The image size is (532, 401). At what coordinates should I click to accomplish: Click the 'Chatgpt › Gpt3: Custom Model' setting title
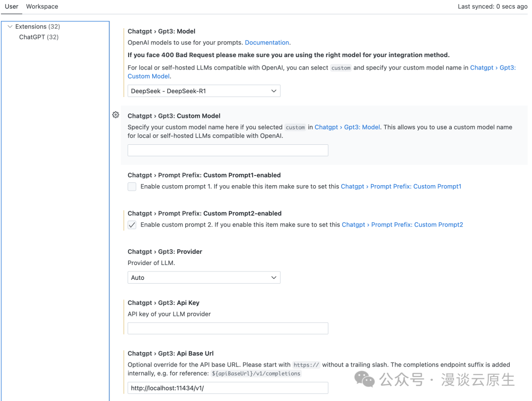pyautogui.click(x=174, y=116)
